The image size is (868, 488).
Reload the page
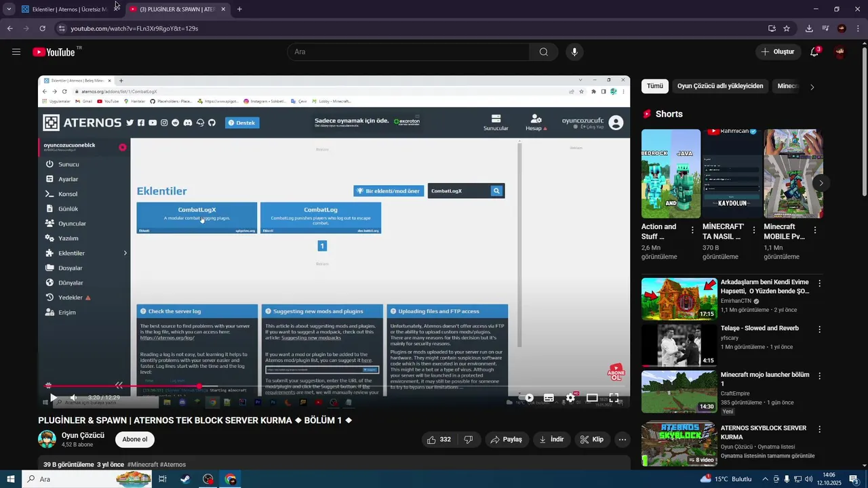click(x=42, y=28)
